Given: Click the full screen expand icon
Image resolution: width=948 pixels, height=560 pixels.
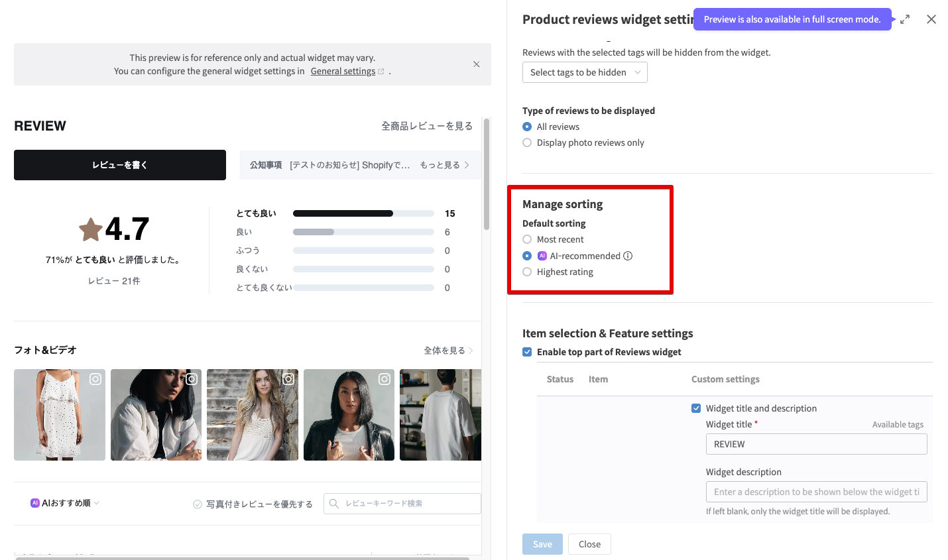Looking at the screenshot, I should pos(905,19).
